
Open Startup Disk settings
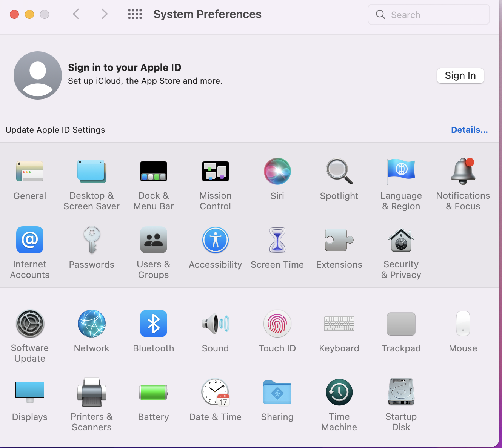pyautogui.click(x=401, y=392)
